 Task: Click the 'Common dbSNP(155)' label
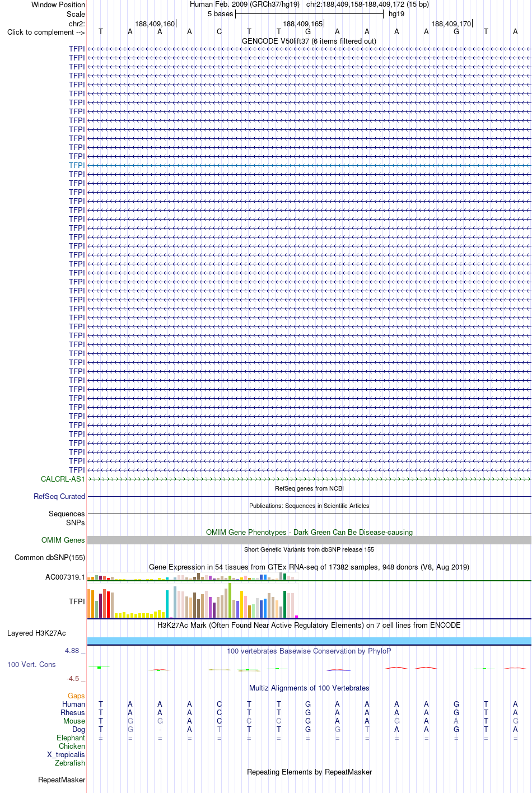[50, 557]
